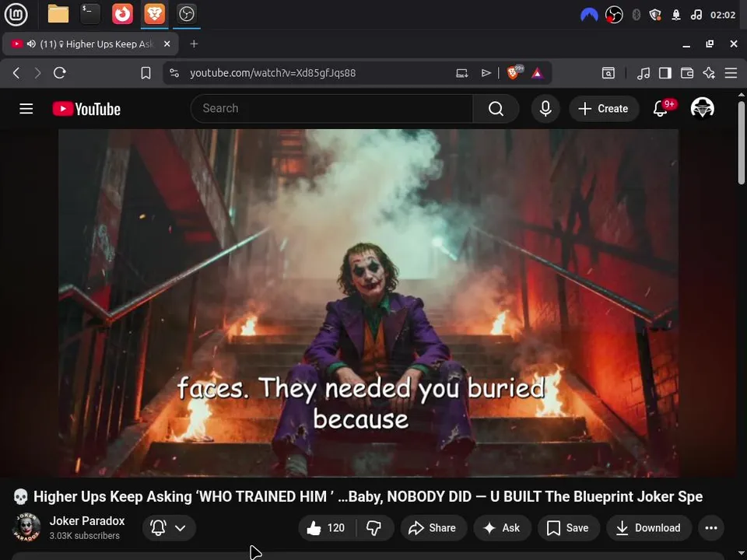The height and width of the screenshot is (560, 747).
Task: Dislike the video with thumbs down
Action: point(374,527)
